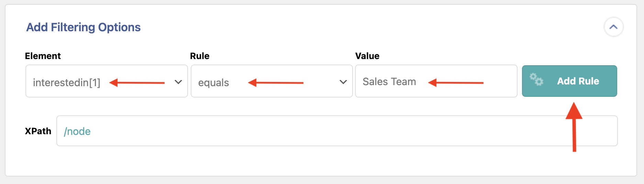Click the Rule field label
644x184 pixels.
pyautogui.click(x=200, y=56)
